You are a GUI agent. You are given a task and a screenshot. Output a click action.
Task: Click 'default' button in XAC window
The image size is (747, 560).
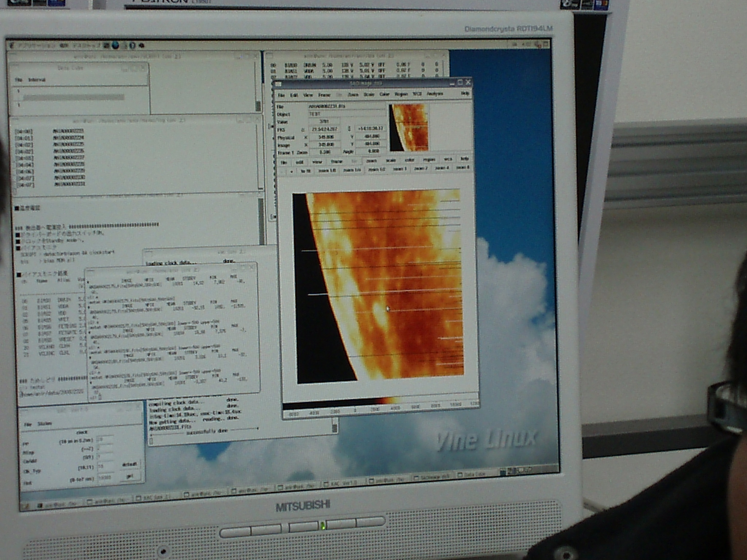coord(129,464)
